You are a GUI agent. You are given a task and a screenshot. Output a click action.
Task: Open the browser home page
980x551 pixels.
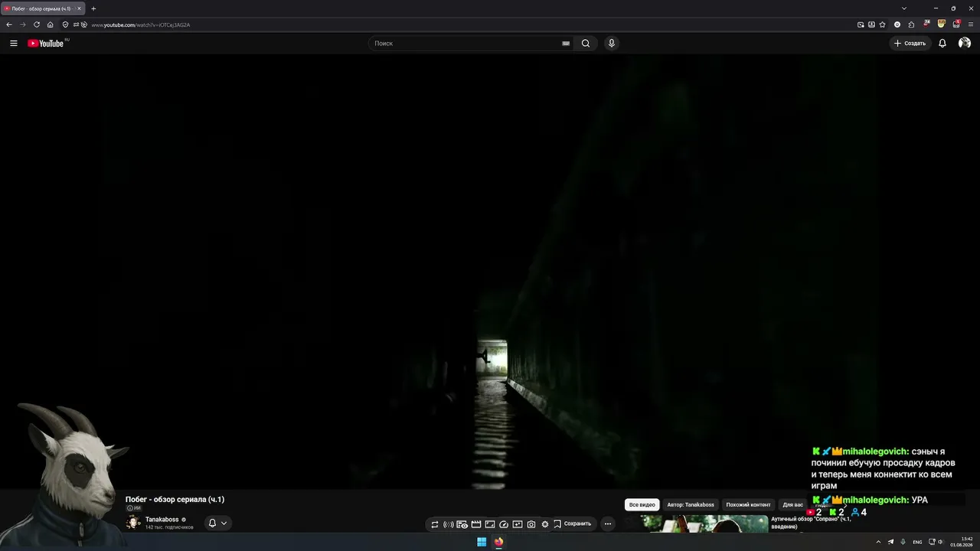(51, 24)
